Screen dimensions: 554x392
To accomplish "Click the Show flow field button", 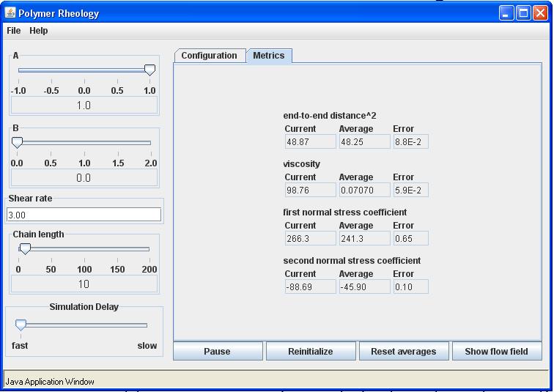I will [497, 352].
